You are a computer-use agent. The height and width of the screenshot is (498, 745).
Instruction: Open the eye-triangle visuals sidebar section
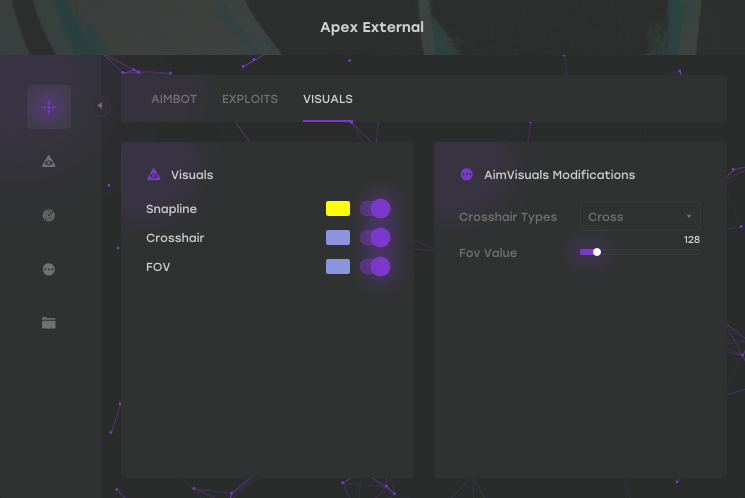tap(48, 162)
